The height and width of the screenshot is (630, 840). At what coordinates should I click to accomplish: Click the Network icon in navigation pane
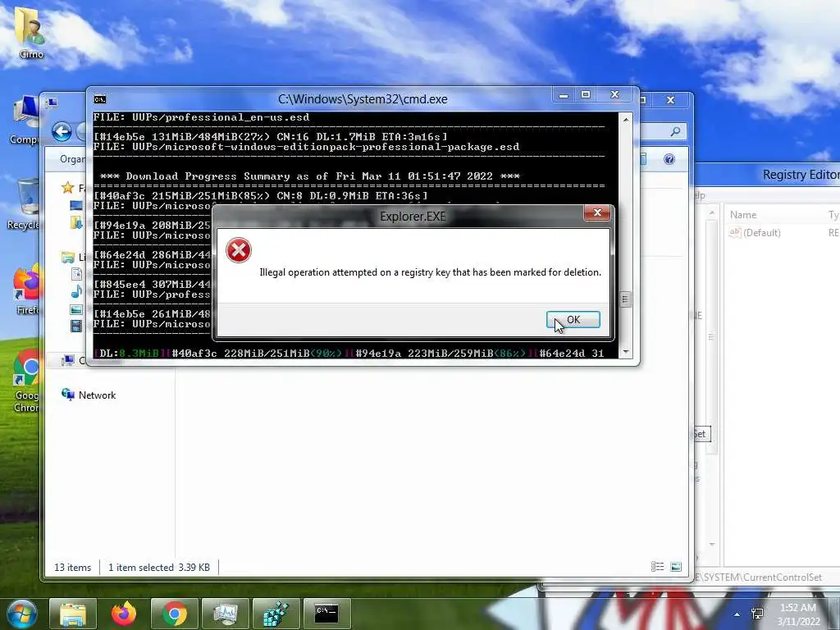(x=68, y=395)
